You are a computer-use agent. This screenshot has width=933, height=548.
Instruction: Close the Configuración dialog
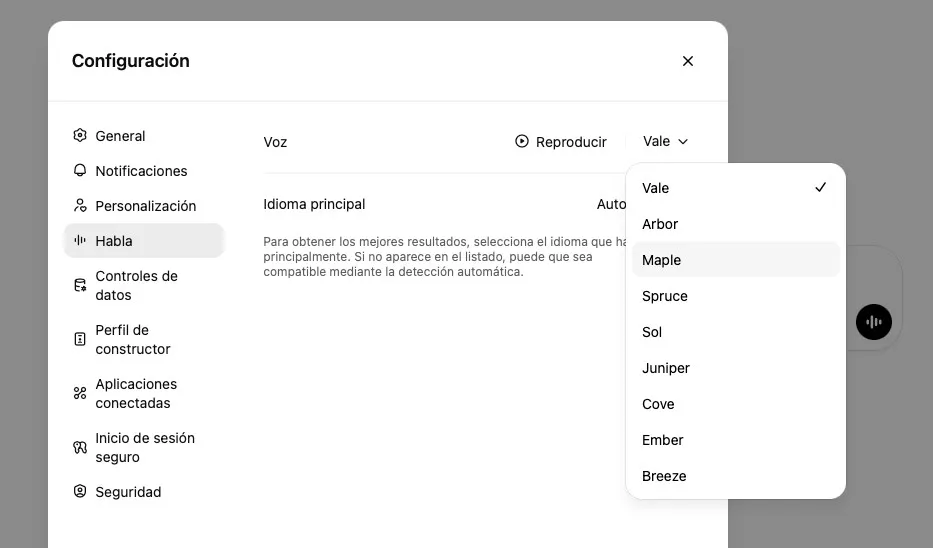pyautogui.click(x=688, y=61)
